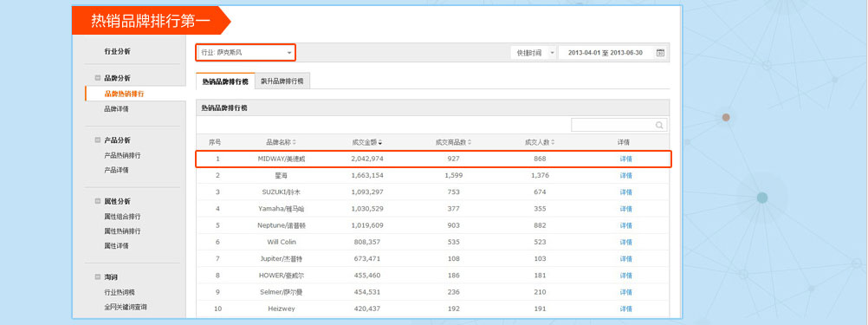Image resolution: width=868 pixels, height=325 pixels.
Task: Switch to 飙升品牌排行榜 tab
Action: point(282,81)
